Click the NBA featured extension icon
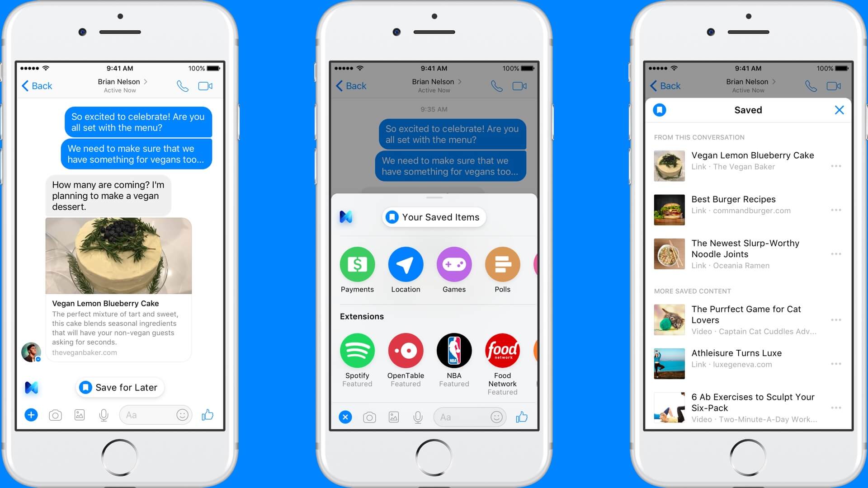 (453, 350)
